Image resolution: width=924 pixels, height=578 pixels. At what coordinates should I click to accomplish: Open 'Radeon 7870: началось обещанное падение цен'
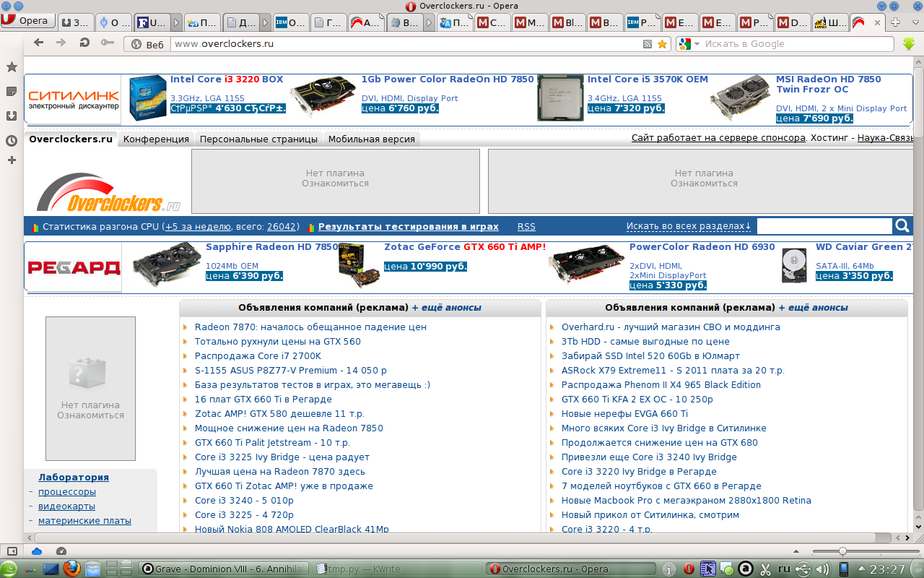pyautogui.click(x=310, y=327)
